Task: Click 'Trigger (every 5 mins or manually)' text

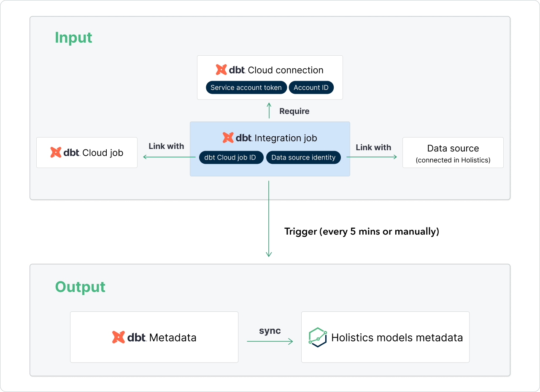Action: coord(362,231)
